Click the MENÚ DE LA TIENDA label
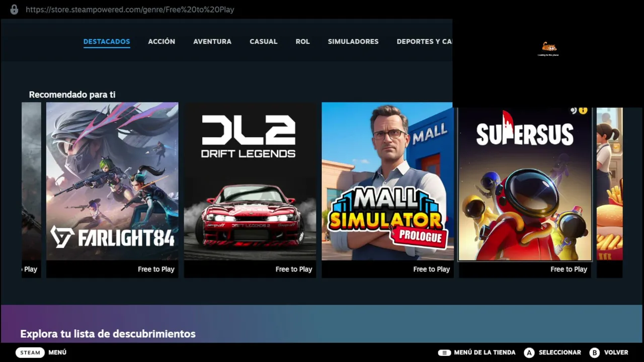The image size is (644, 362). click(x=485, y=352)
